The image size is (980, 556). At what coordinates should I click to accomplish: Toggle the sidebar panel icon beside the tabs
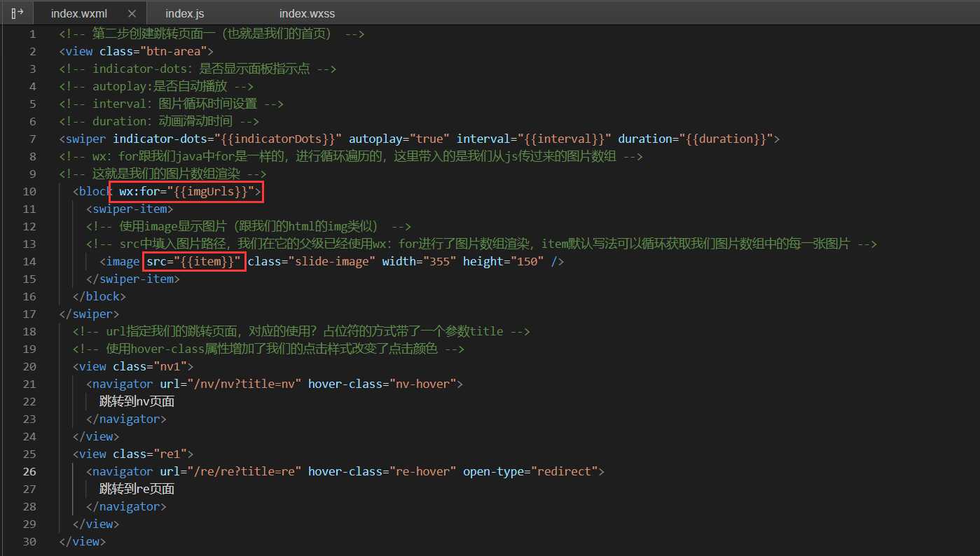point(18,13)
